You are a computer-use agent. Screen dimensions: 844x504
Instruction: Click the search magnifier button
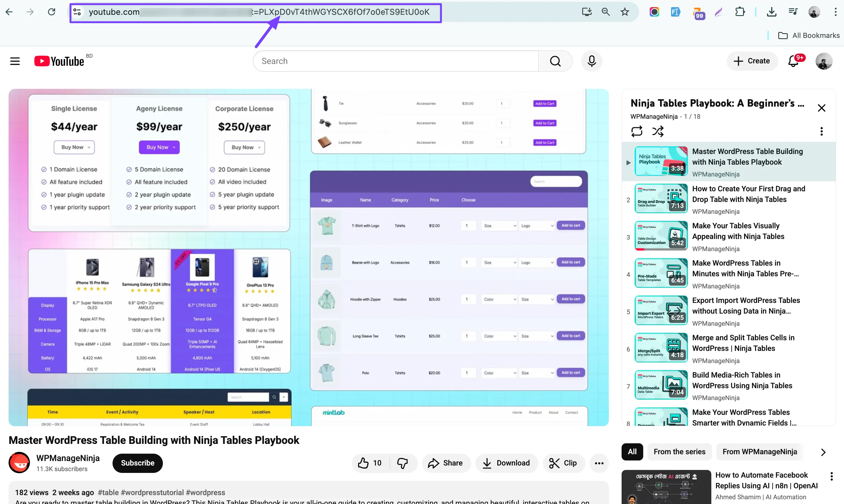[555, 61]
